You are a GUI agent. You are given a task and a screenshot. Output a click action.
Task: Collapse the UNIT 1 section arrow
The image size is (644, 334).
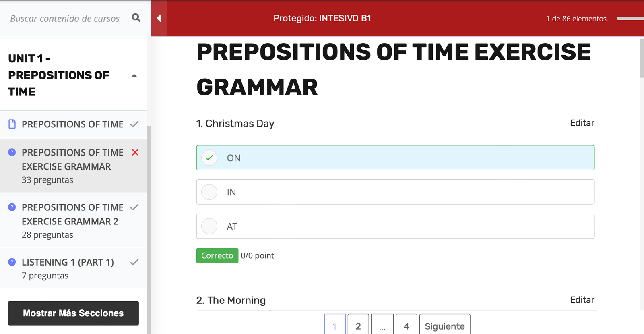pos(134,75)
